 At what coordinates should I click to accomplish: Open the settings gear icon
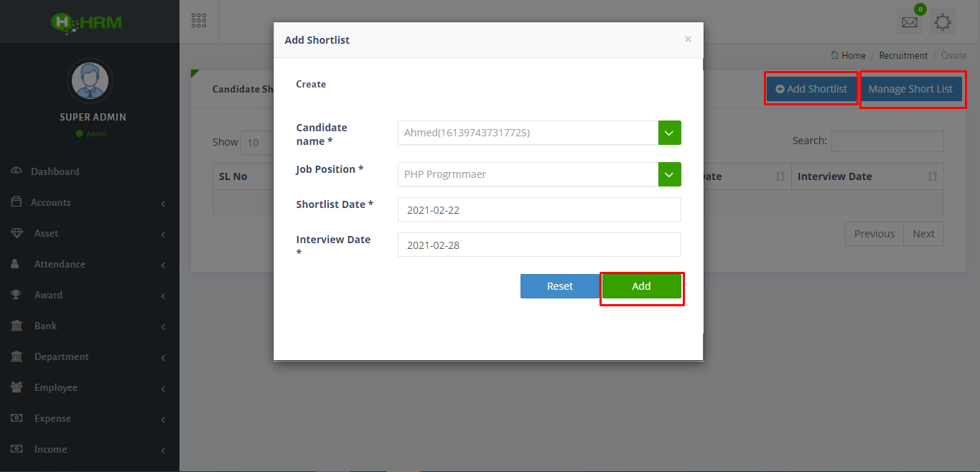[x=943, y=22]
